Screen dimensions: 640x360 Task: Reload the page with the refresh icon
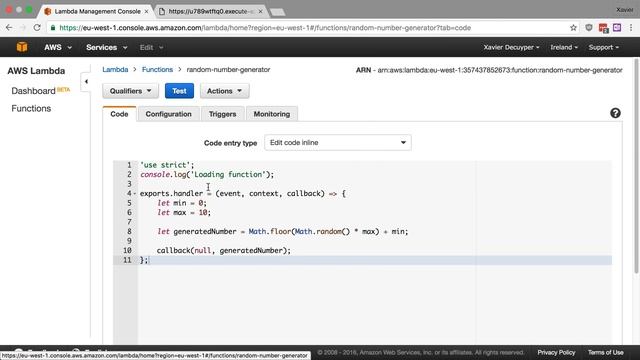37,28
